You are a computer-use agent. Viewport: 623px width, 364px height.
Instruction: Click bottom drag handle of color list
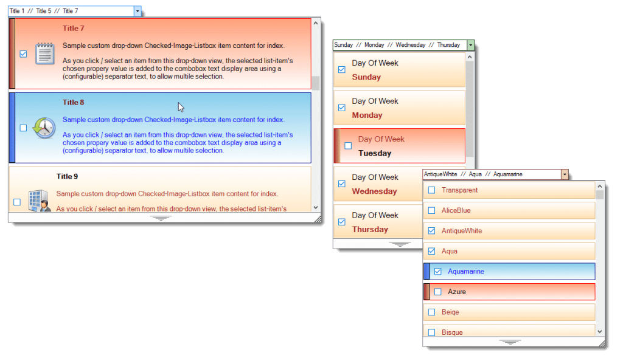(x=509, y=342)
